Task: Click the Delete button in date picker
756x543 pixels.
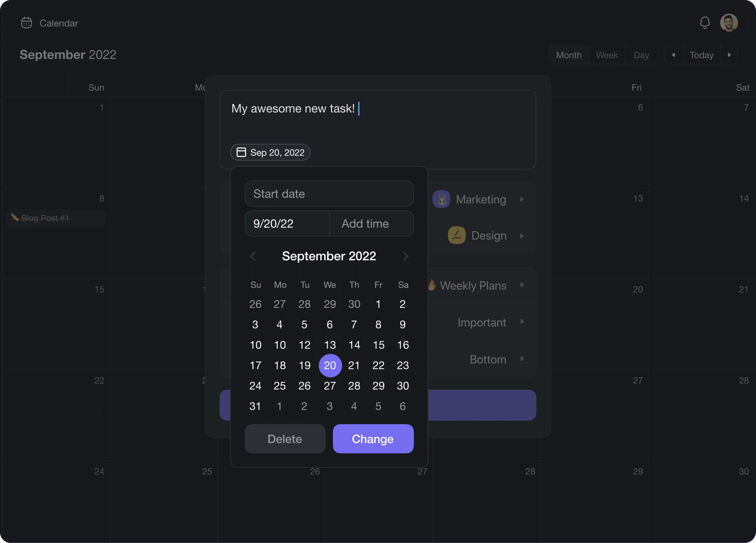Action: point(285,438)
